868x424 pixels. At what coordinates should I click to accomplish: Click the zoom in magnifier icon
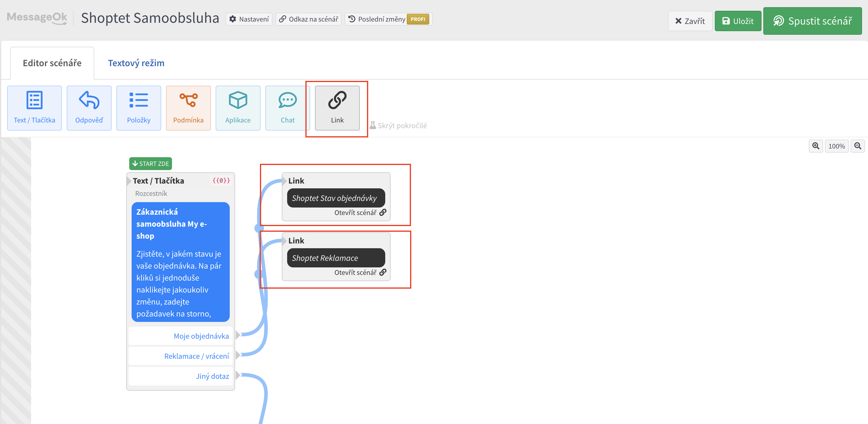coord(815,146)
